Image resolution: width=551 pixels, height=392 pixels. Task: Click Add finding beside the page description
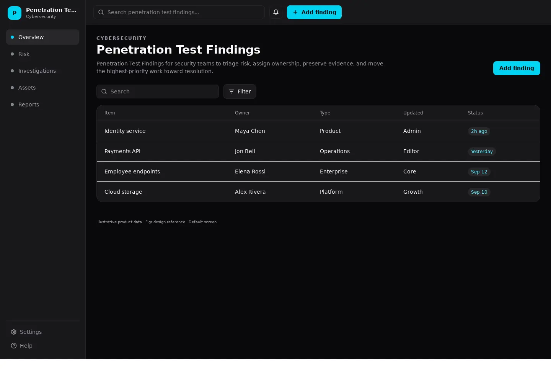[517, 68]
